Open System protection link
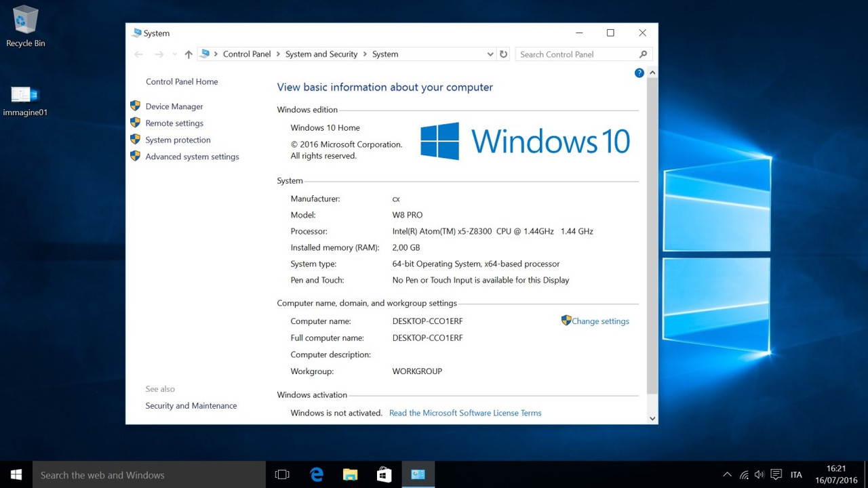Viewport: 868px width, 488px height. 178,140
